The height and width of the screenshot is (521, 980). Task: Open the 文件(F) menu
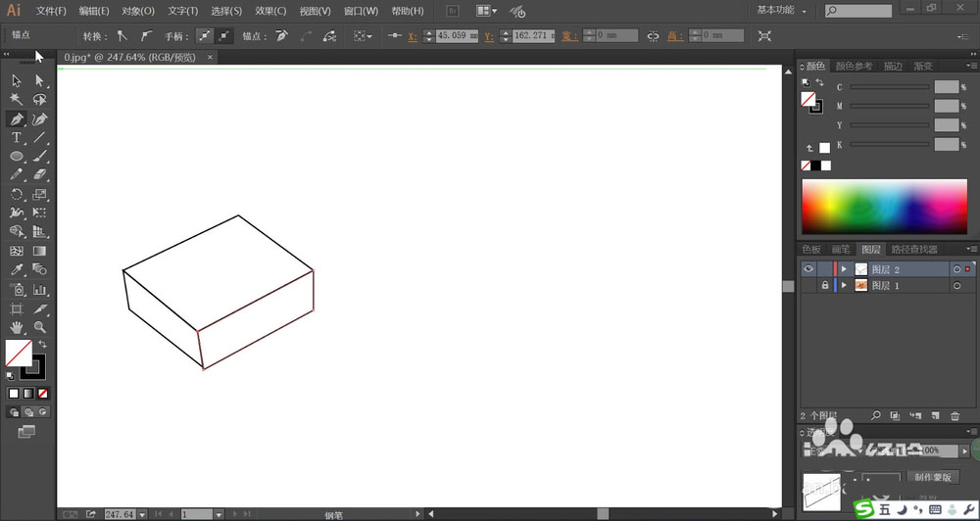coord(51,11)
